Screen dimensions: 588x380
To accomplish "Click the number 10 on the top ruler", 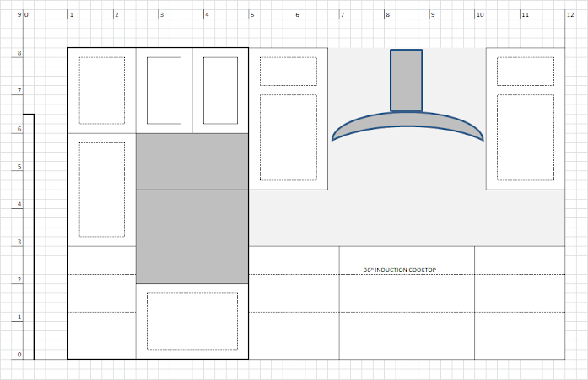I will point(480,14).
